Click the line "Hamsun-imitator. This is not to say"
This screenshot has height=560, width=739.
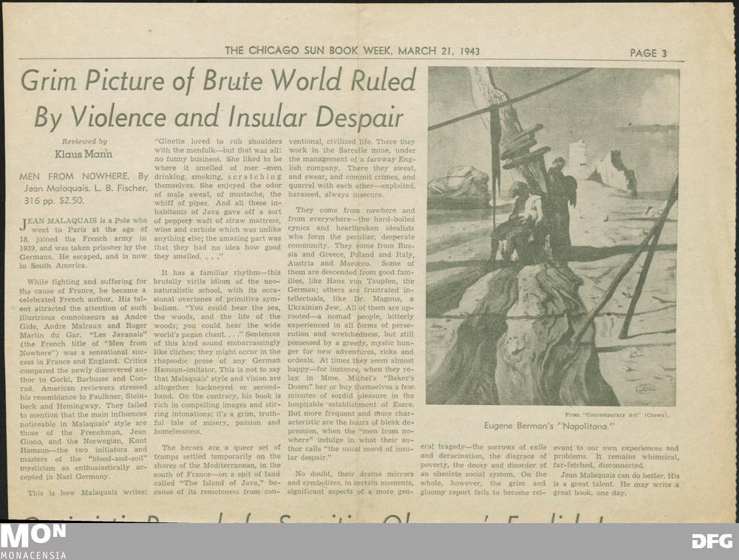(217, 369)
